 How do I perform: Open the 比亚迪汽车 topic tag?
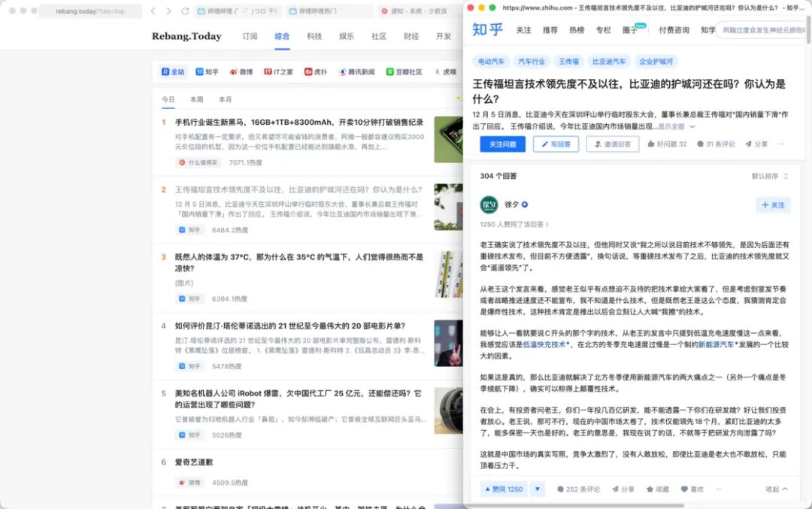[x=609, y=61]
